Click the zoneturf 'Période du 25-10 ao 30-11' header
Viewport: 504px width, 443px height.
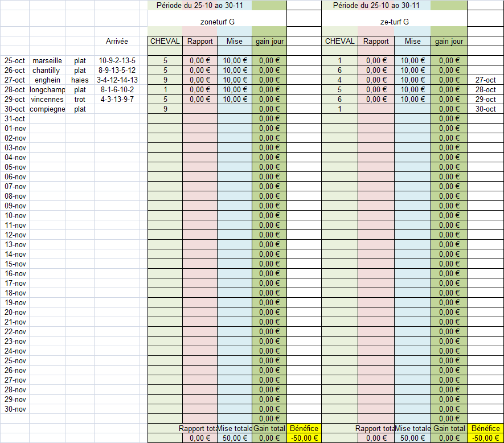(200, 5)
